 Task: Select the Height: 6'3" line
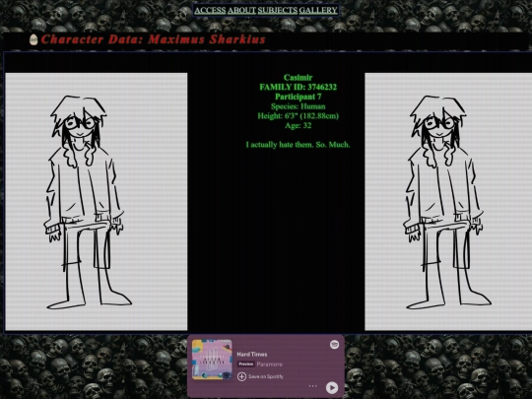click(298, 115)
